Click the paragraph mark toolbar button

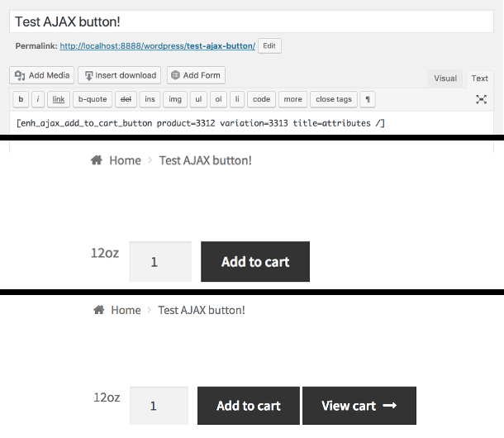point(368,99)
